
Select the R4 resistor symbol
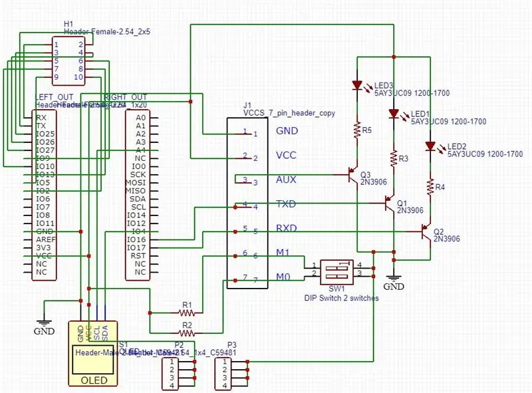click(x=430, y=188)
